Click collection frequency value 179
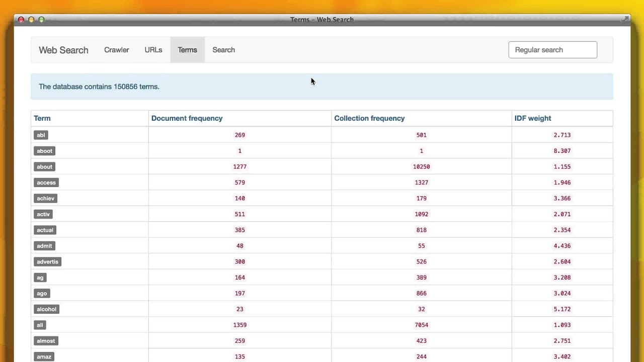The height and width of the screenshot is (362, 644). click(421, 198)
